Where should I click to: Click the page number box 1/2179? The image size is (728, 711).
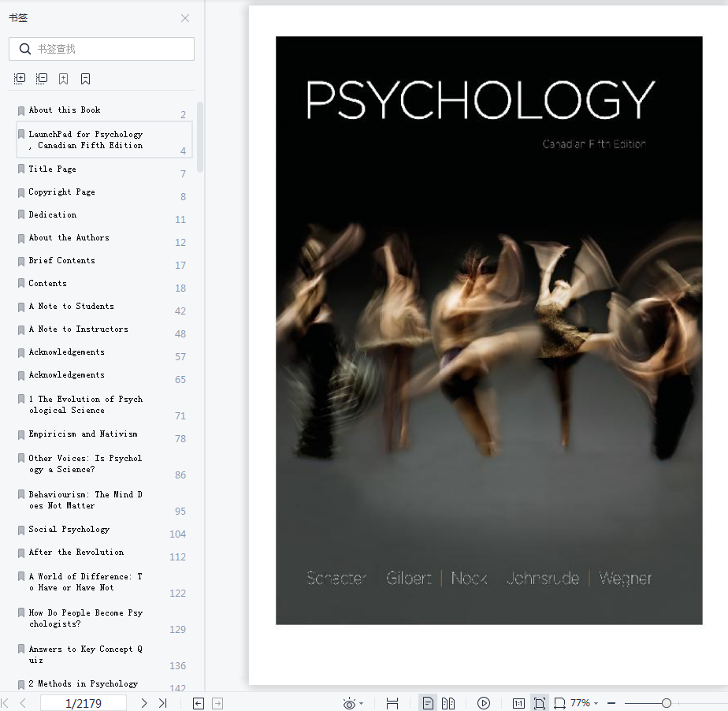(x=84, y=703)
